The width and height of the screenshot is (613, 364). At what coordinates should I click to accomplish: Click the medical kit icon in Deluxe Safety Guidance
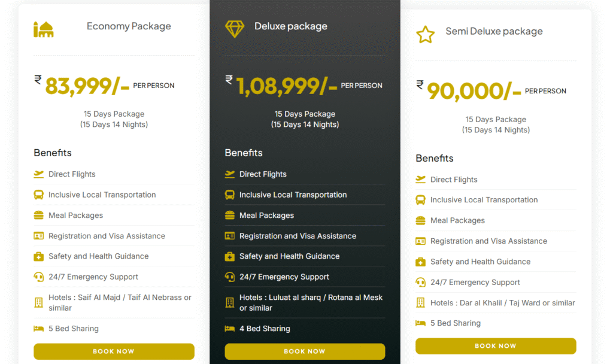click(x=230, y=256)
